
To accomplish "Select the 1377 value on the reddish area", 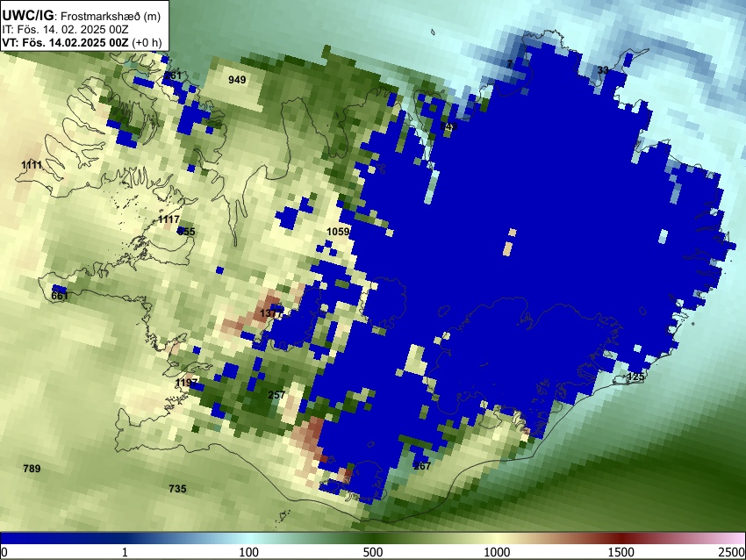I will pyautogui.click(x=271, y=313).
